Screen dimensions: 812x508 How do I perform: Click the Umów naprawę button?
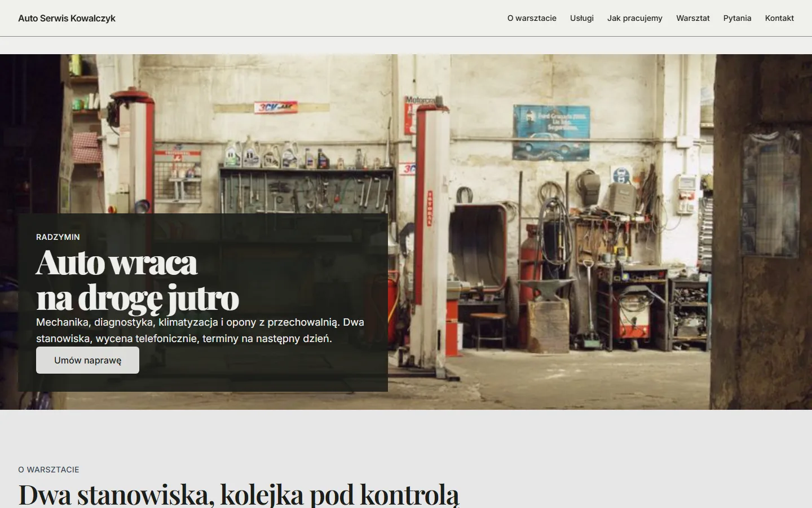87,360
